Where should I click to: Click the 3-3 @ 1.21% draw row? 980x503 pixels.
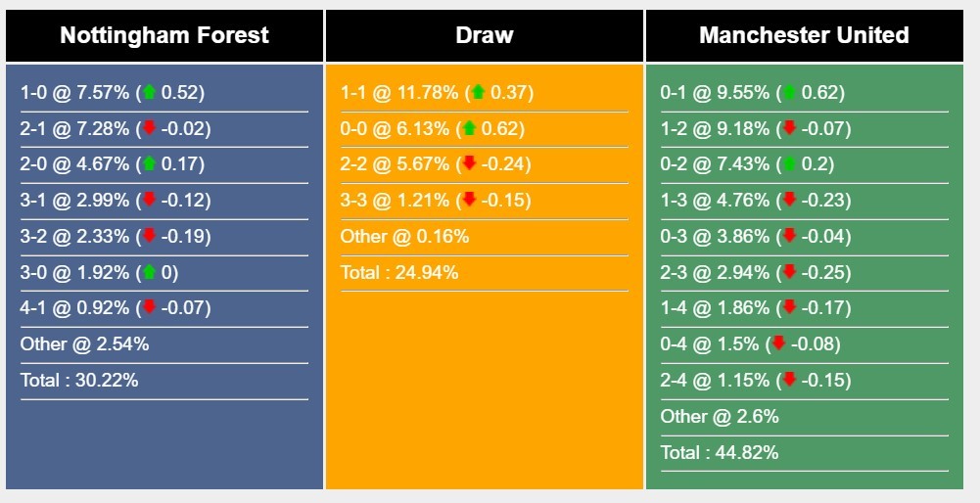pyautogui.click(x=485, y=201)
